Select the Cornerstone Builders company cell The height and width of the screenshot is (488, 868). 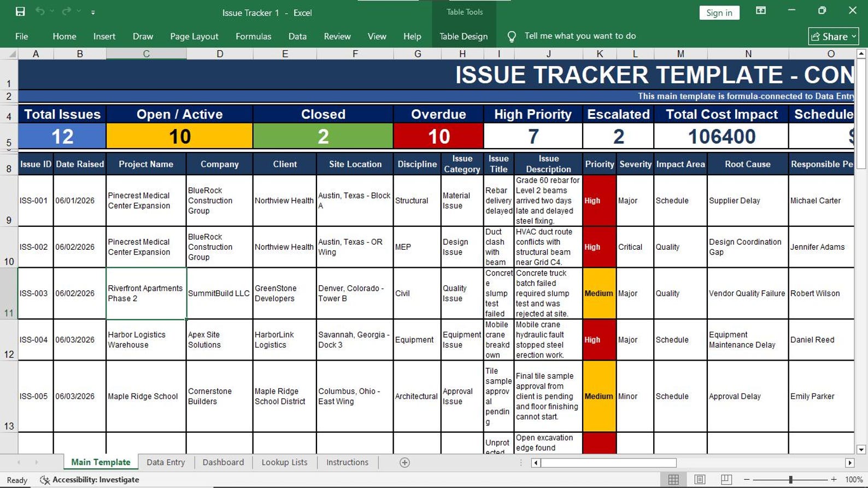(x=219, y=396)
